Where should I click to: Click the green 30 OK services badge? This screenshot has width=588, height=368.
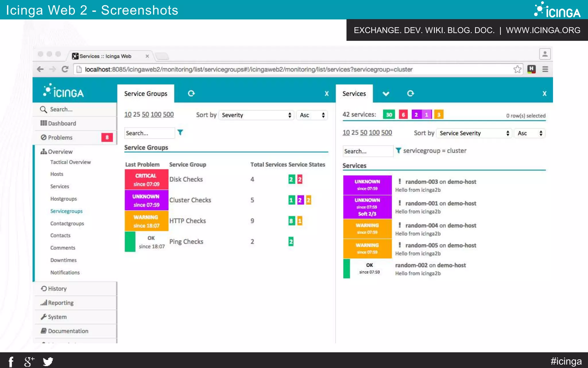(x=389, y=115)
